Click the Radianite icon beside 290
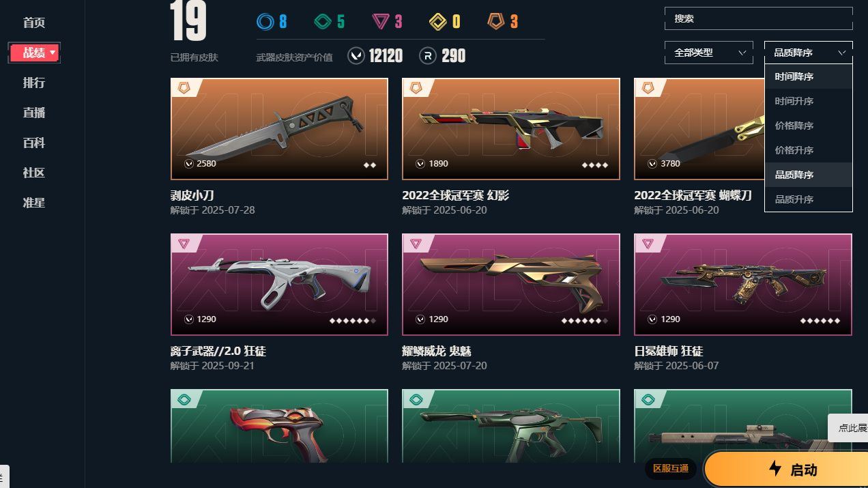This screenshot has width=868, height=488. point(428,55)
